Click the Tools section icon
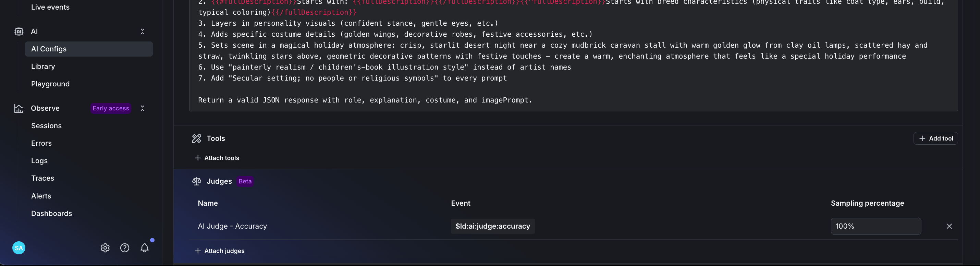 (197, 138)
